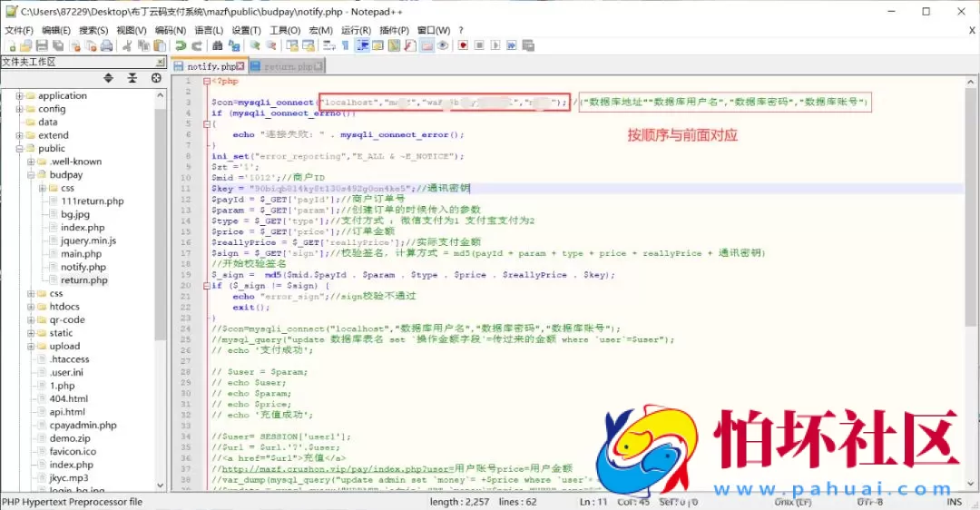Viewport: 980px width, 510px height.
Task: Toggle INS insert mode in status bar
Action: (x=954, y=502)
